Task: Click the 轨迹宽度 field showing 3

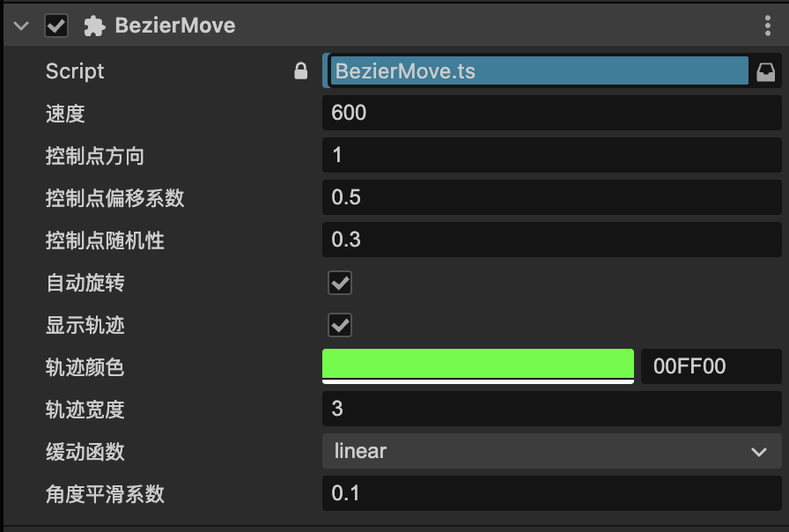Action: (x=551, y=409)
